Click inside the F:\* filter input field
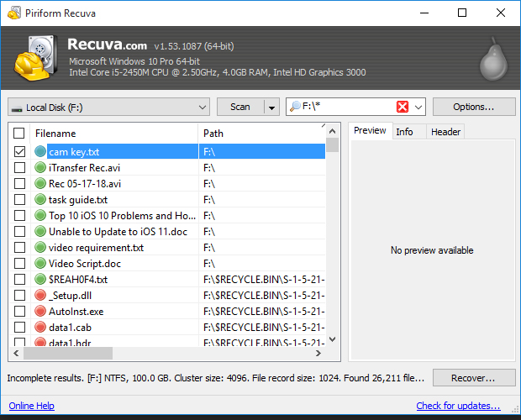 click(347, 107)
